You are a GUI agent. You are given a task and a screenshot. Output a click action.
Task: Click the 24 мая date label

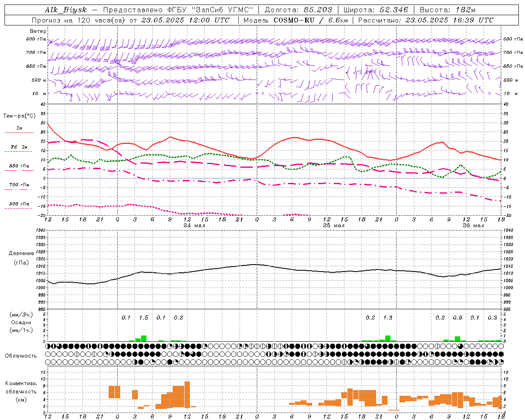194,226
